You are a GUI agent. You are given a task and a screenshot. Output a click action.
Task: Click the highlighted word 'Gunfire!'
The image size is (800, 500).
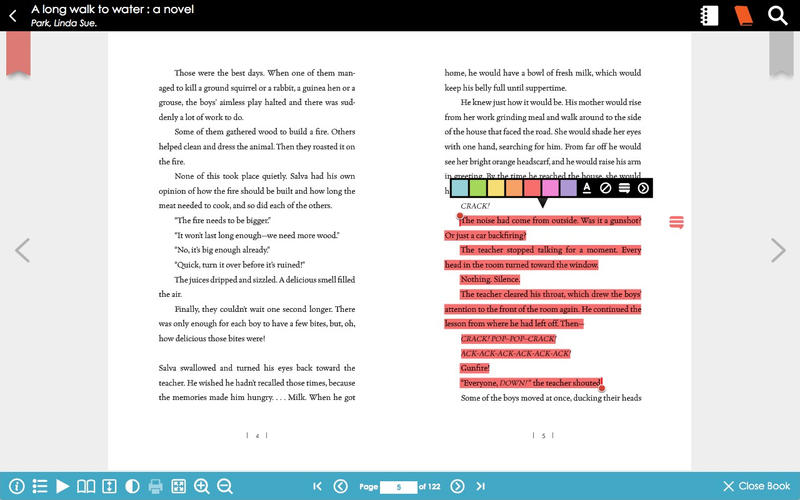click(x=475, y=368)
